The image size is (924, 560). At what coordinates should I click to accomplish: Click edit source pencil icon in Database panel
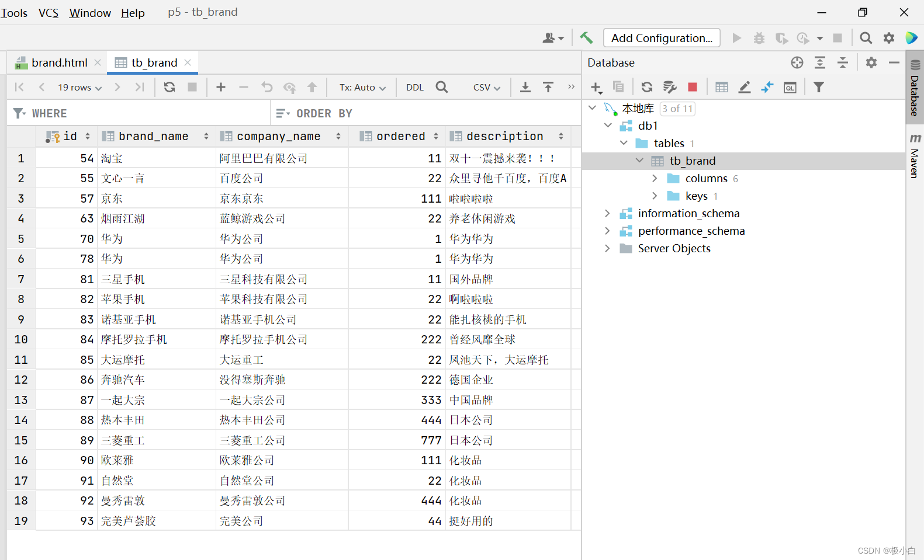pos(745,87)
